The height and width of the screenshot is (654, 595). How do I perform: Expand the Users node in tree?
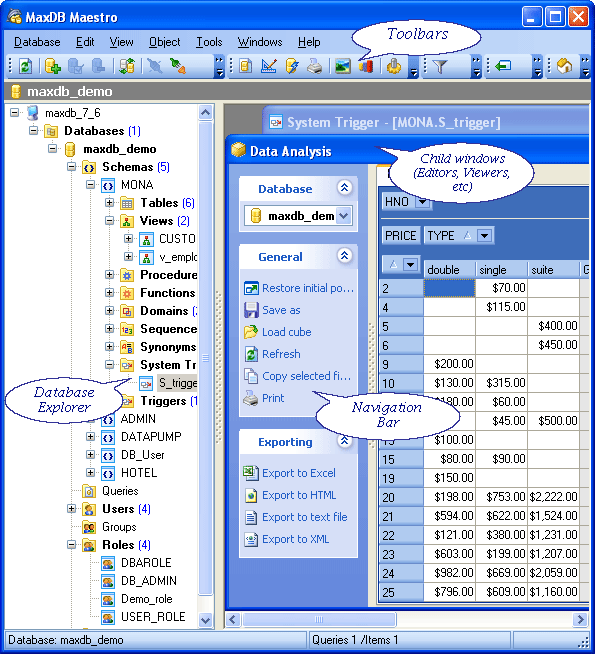tap(71, 509)
